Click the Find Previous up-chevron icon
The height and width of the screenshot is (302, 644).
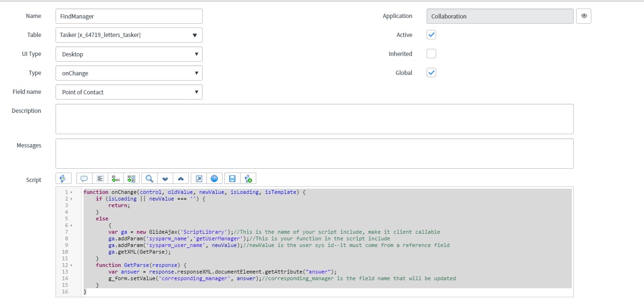coord(181,178)
